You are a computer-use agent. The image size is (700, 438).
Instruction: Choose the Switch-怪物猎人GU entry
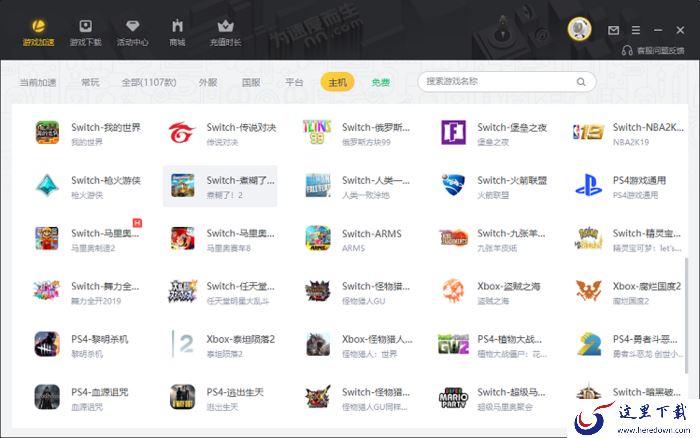click(x=357, y=291)
